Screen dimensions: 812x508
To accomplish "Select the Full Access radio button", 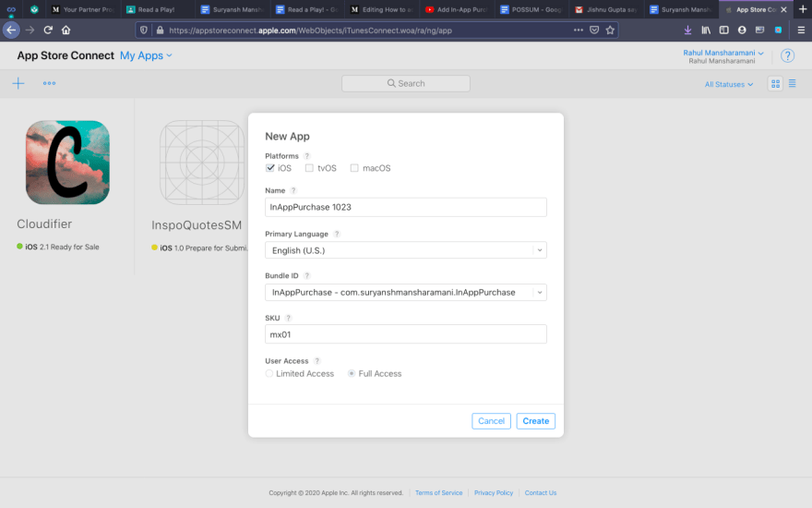I will click(352, 374).
